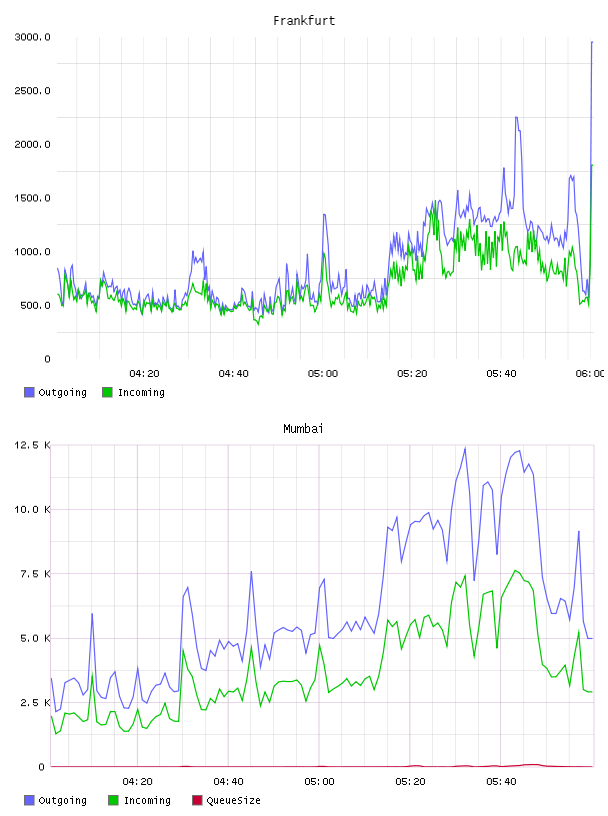Click 05:20 on Mumbai time axis
The image size is (608, 816).
(x=410, y=782)
